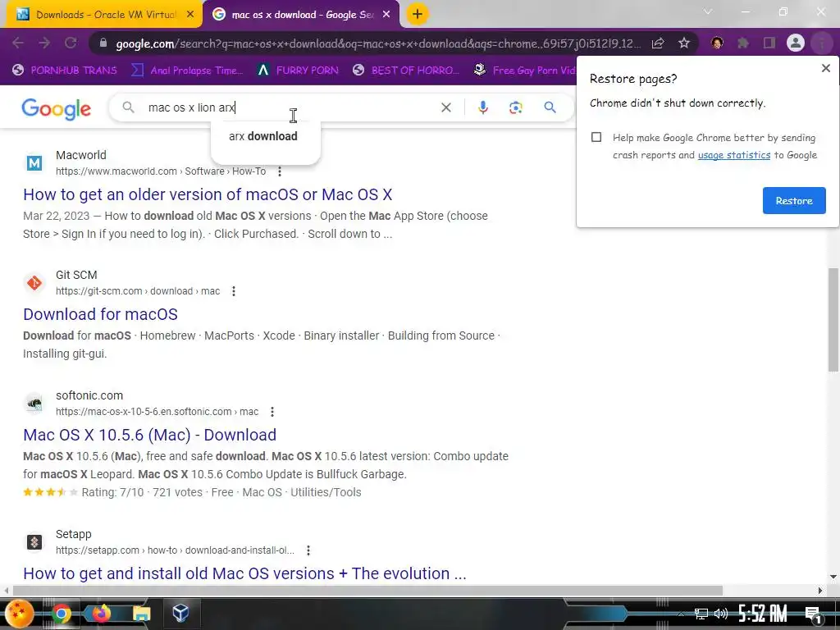This screenshot has height=630, width=840.
Task: Click the Restore button
Action: (x=794, y=200)
